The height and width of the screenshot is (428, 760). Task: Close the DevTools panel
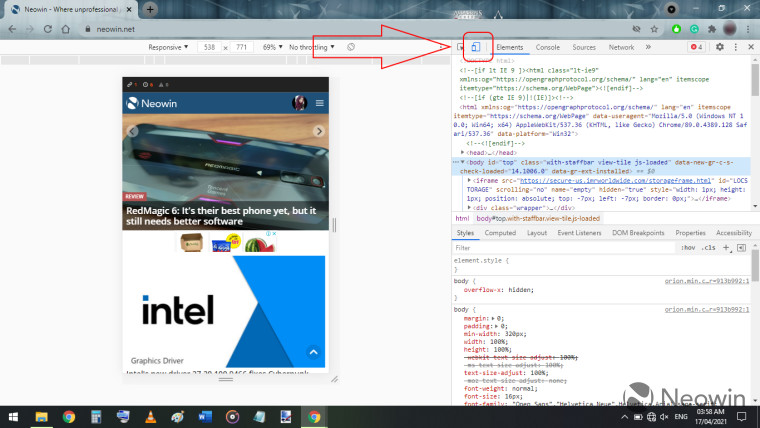[x=751, y=47]
